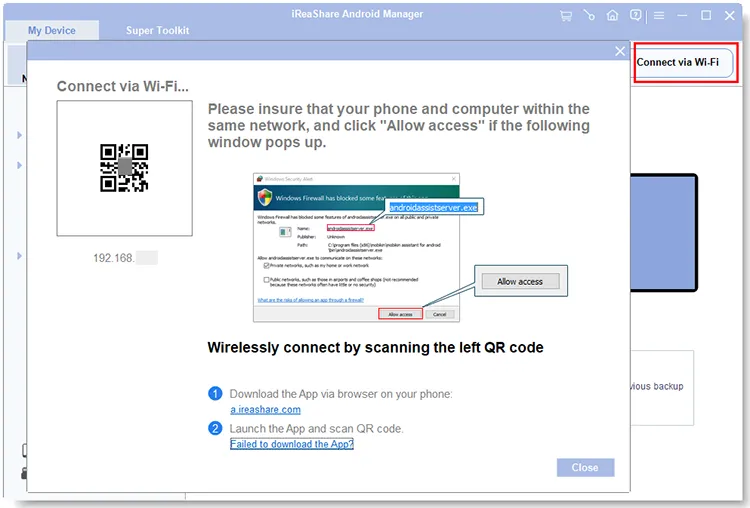Open the Failed to download the App link
Screen dimensions: 750x508
(x=292, y=444)
